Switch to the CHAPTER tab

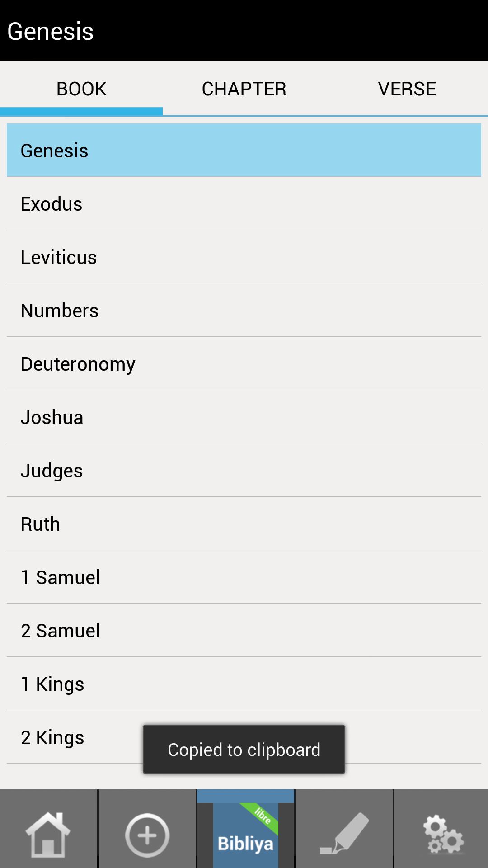pyautogui.click(x=244, y=89)
